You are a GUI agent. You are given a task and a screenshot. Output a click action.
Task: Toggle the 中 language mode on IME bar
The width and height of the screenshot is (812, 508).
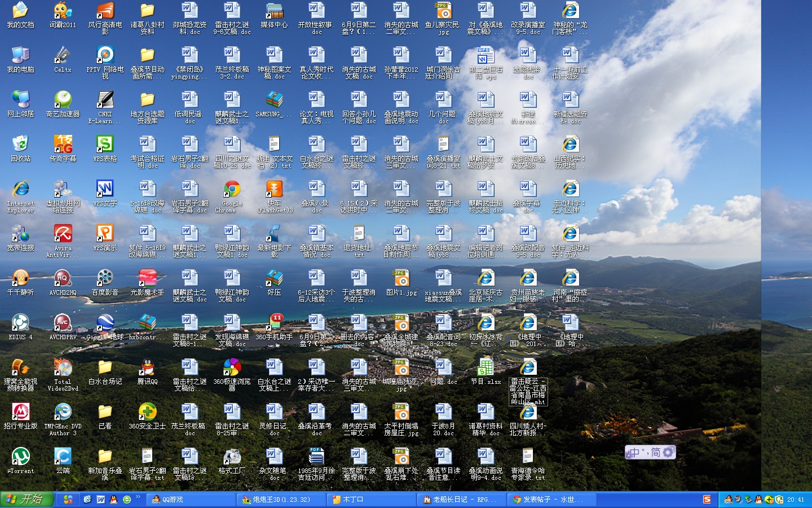(x=634, y=452)
